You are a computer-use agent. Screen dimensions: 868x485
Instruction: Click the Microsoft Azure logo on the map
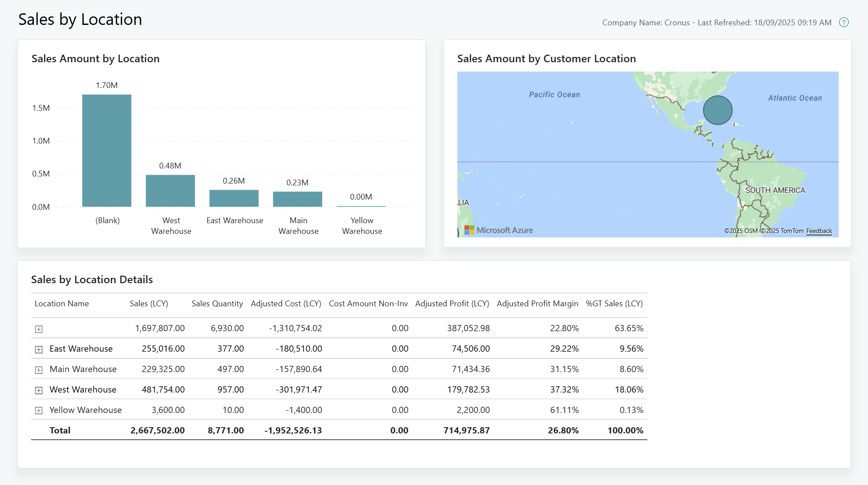tap(497, 230)
